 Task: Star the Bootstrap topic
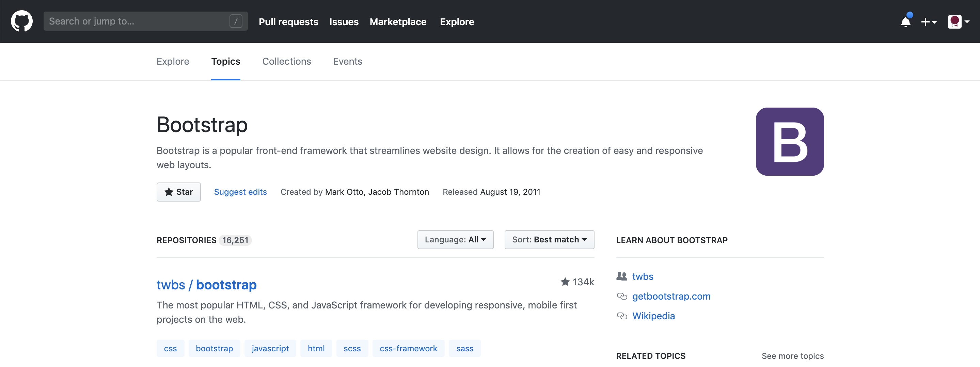click(x=178, y=192)
